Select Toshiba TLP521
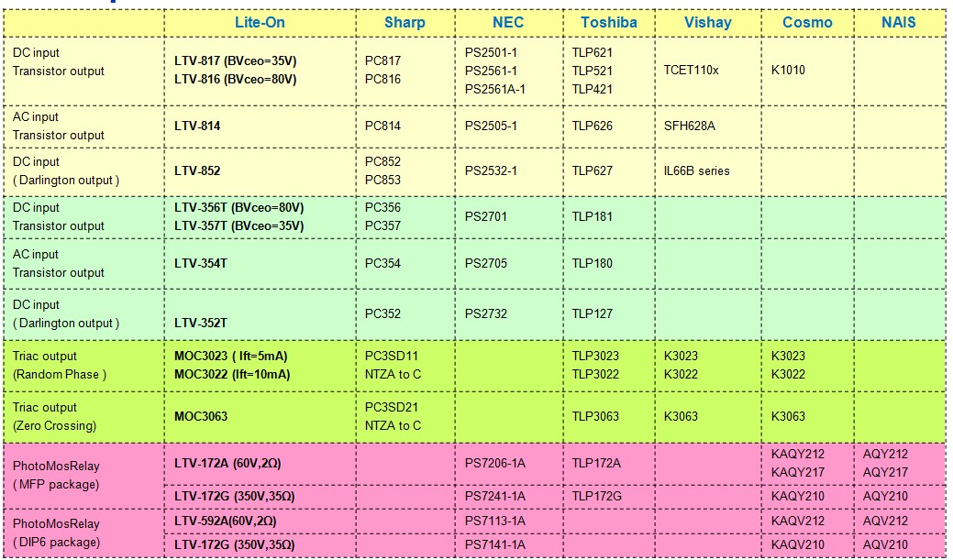Image resolution: width=953 pixels, height=560 pixels. [592, 71]
